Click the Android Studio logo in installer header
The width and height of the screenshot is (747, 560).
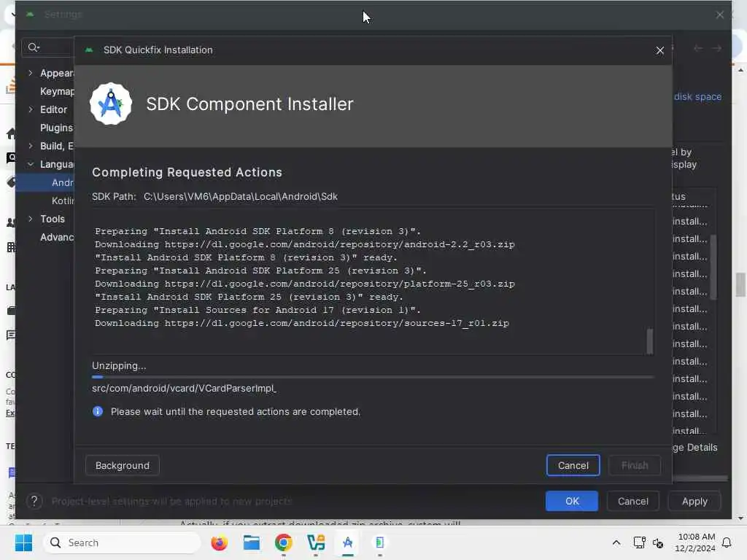click(x=111, y=104)
